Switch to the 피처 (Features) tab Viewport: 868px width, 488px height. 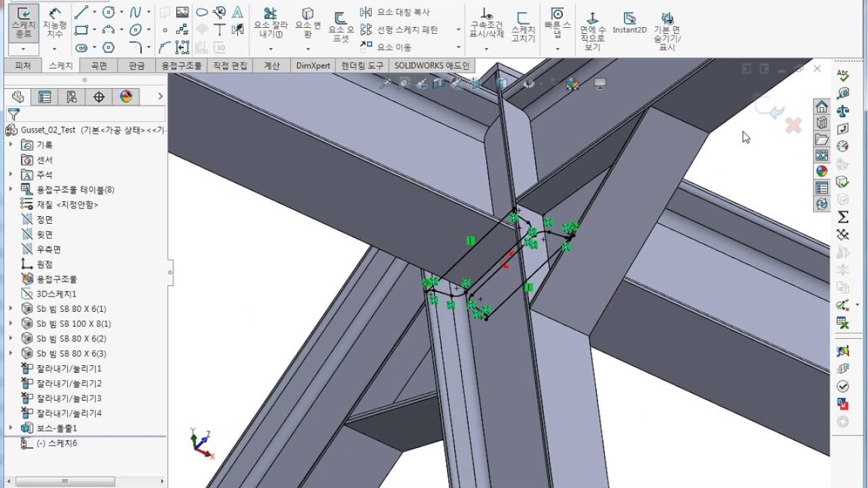pyautogui.click(x=23, y=66)
